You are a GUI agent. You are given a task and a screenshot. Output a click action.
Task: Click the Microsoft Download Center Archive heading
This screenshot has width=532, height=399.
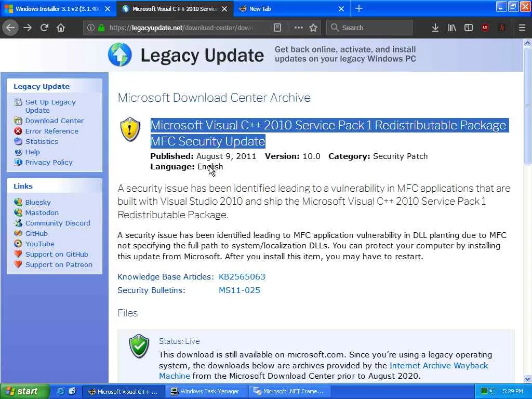click(214, 98)
